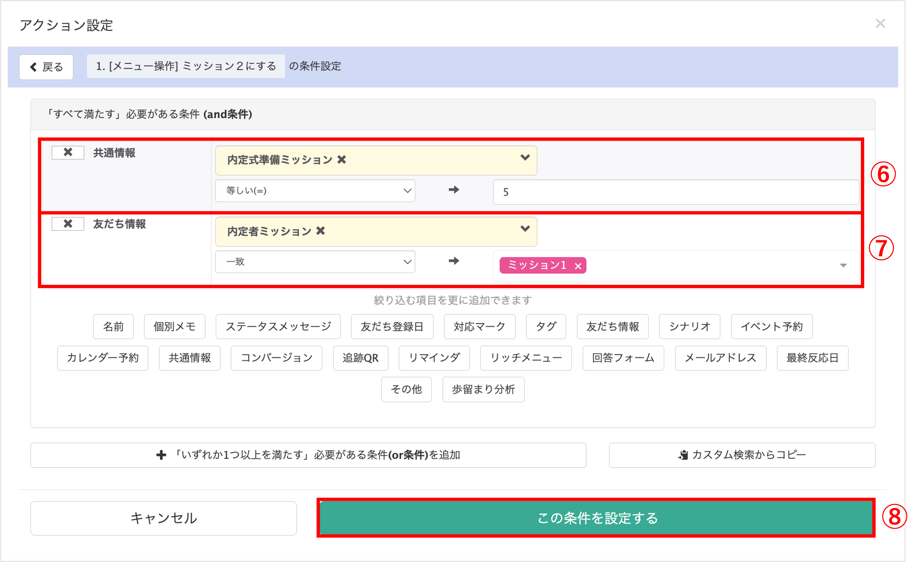
Task: Remove the 共通情報 condition row
Action: [x=68, y=153]
